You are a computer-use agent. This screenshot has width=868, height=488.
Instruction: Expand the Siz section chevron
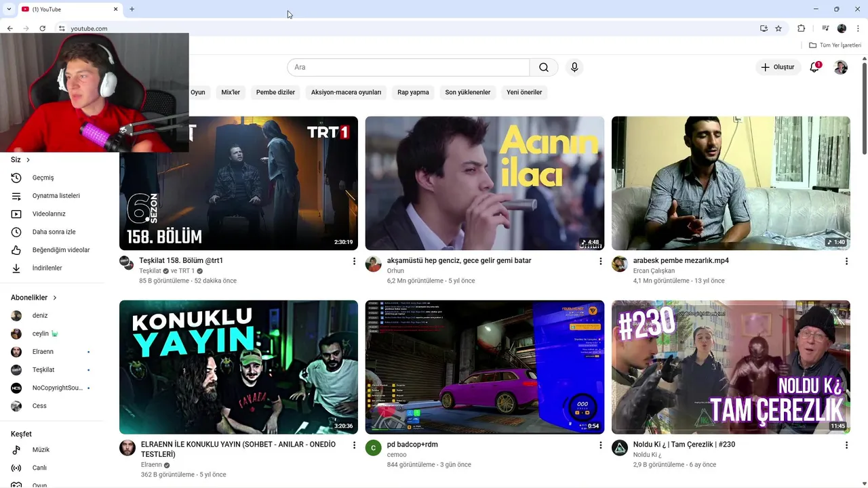[x=28, y=160]
